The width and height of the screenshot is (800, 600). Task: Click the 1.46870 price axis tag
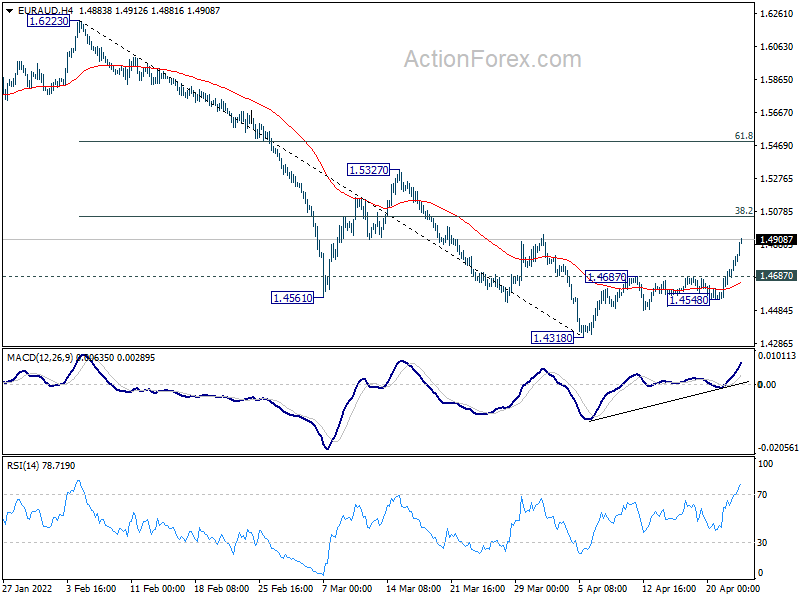776,276
